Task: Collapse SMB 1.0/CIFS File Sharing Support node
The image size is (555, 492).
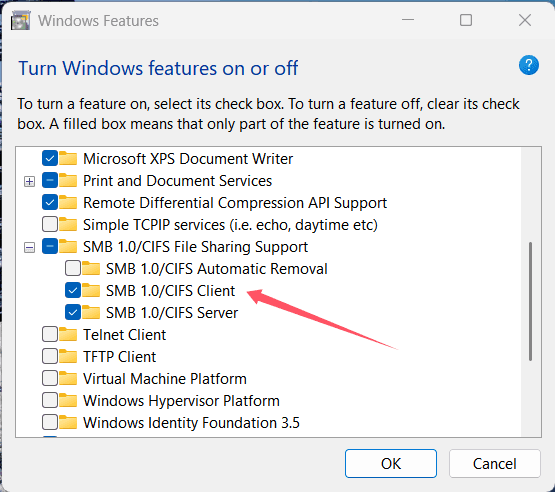Action: [x=29, y=247]
